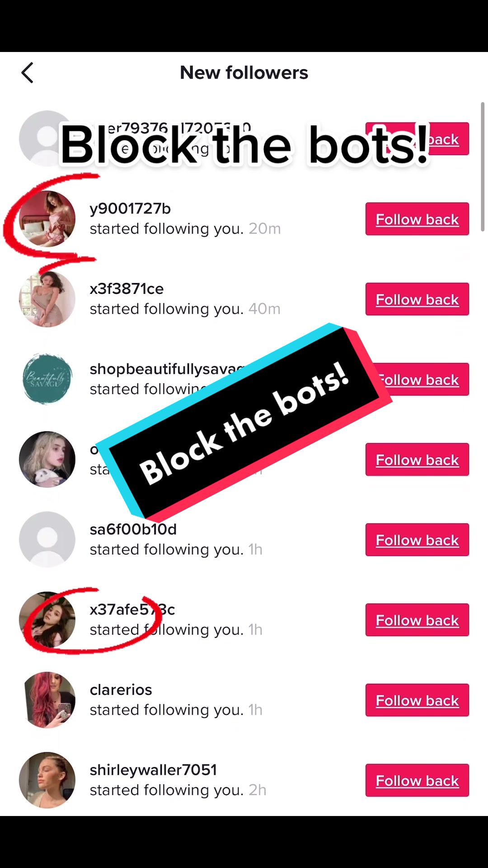Follow back x37afe5 account
This screenshot has width=488, height=868.
417,620
